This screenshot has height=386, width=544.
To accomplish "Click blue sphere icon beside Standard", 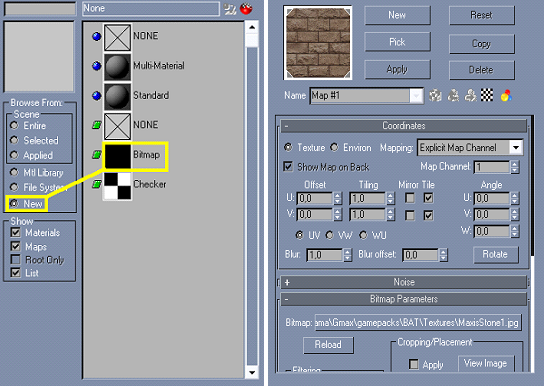I will point(96,95).
